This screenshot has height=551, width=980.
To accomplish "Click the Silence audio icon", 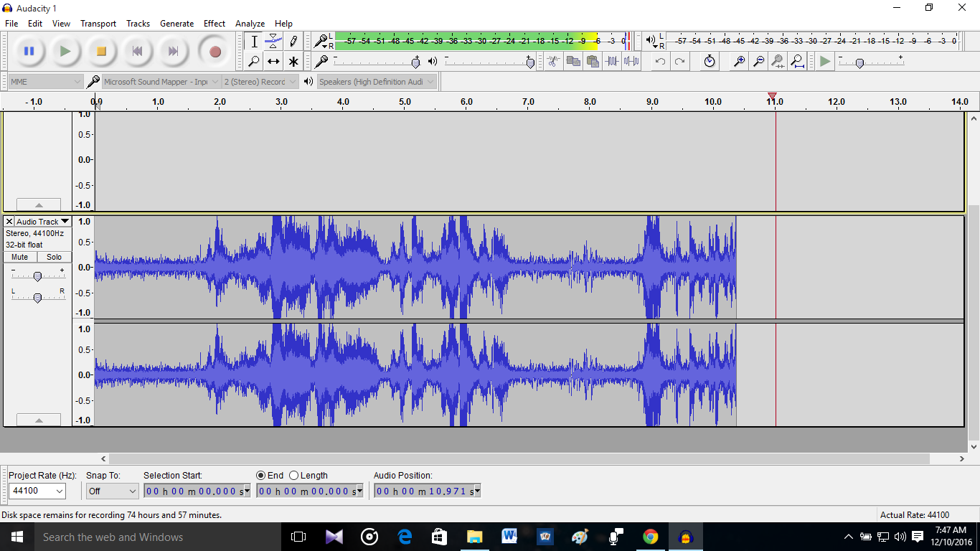I will coord(631,61).
